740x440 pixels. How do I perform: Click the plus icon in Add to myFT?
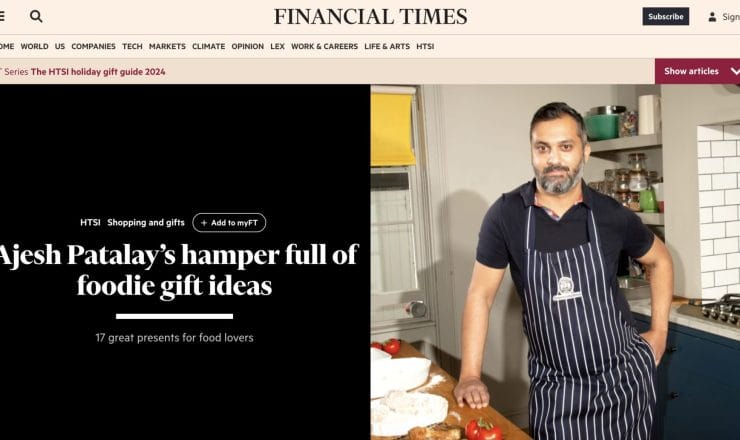coord(204,223)
